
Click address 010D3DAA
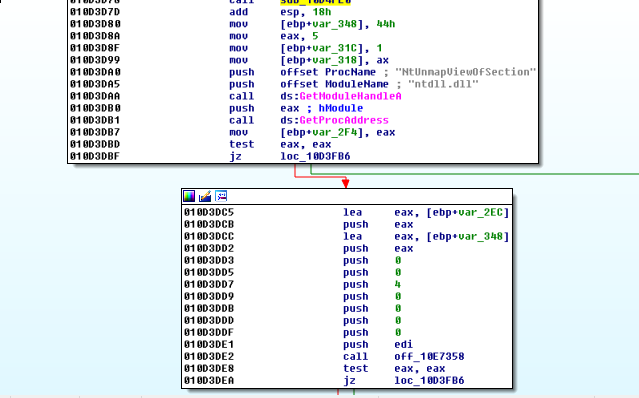pyautogui.click(x=95, y=96)
